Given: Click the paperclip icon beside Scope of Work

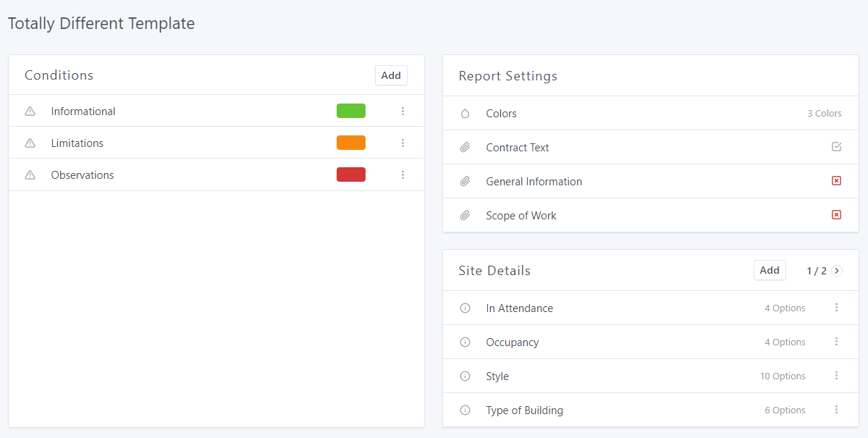Looking at the screenshot, I should [465, 216].
